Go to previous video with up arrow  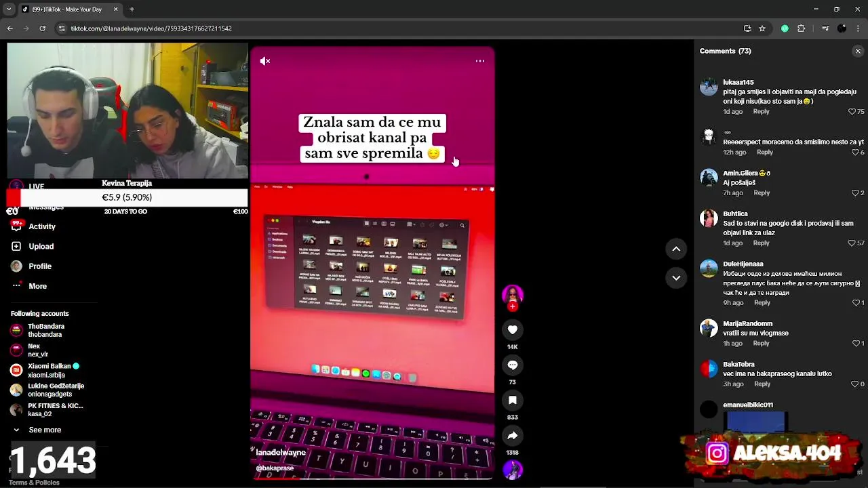point(676,249)
